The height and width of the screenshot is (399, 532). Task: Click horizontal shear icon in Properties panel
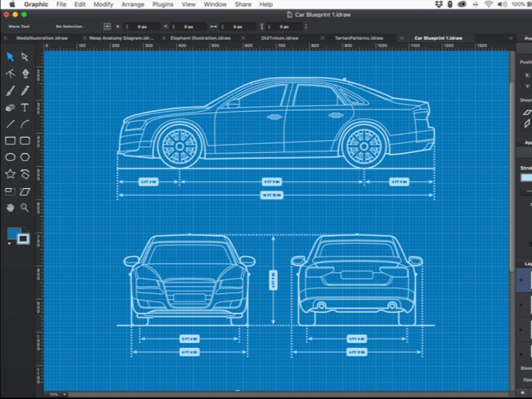click(527, 112)
